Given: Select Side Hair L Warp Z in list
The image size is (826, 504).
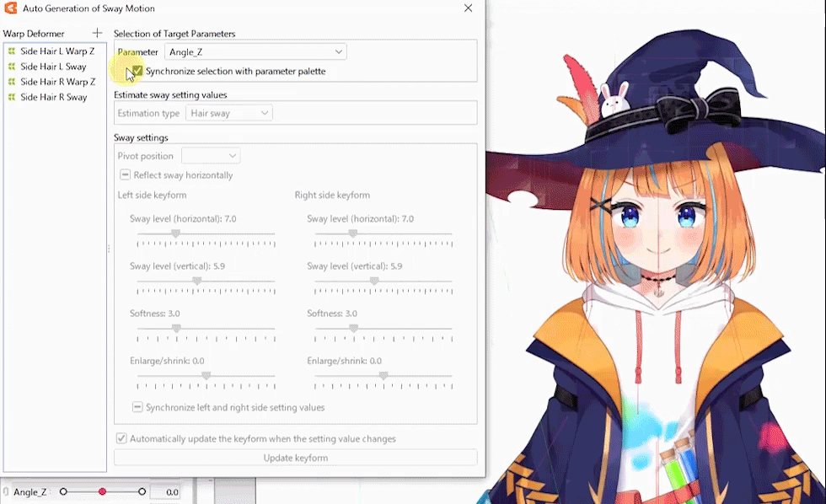Looking at the screenshot, I should pyautogui.click(x=57, y=51).
